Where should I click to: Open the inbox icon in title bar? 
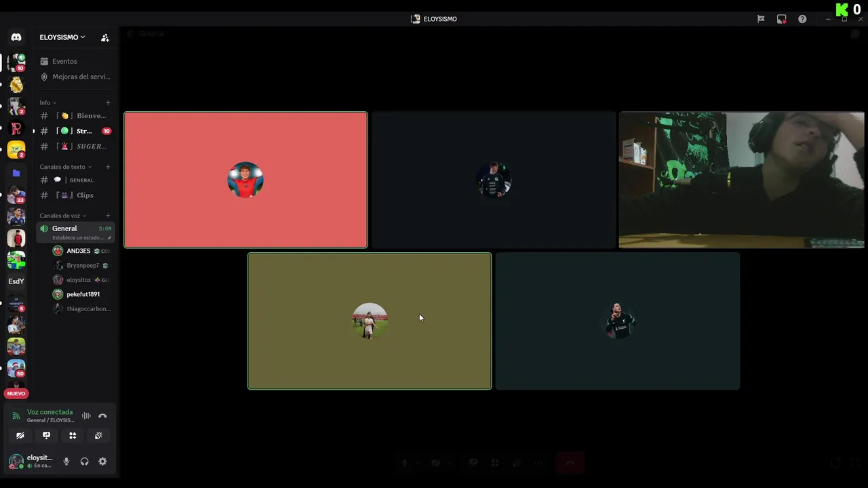coord(781,19)
